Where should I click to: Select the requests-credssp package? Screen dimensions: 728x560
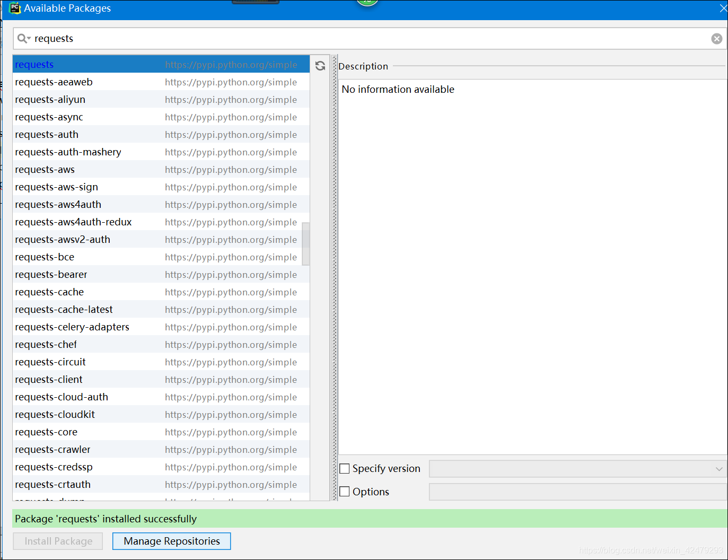(161, 467)
